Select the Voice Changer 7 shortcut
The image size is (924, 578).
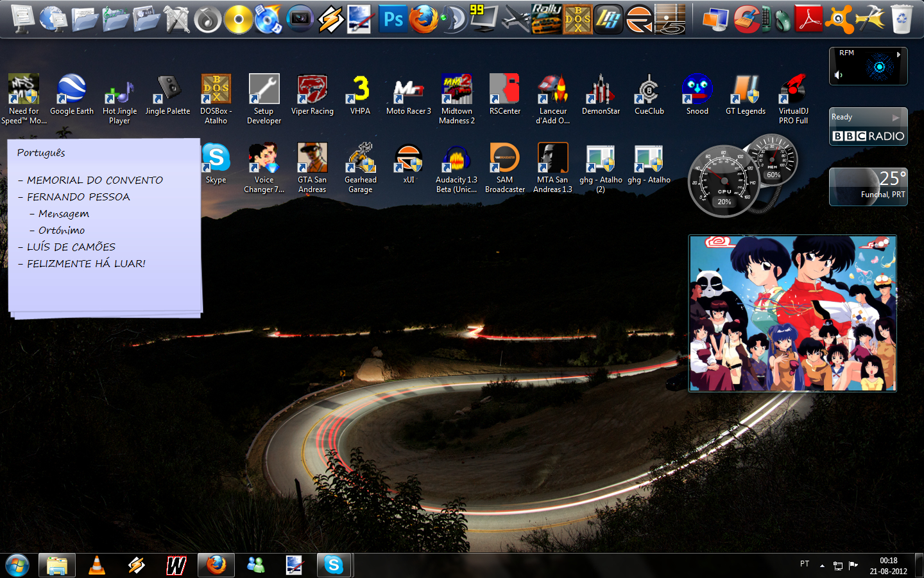click(x=264, y=168)
